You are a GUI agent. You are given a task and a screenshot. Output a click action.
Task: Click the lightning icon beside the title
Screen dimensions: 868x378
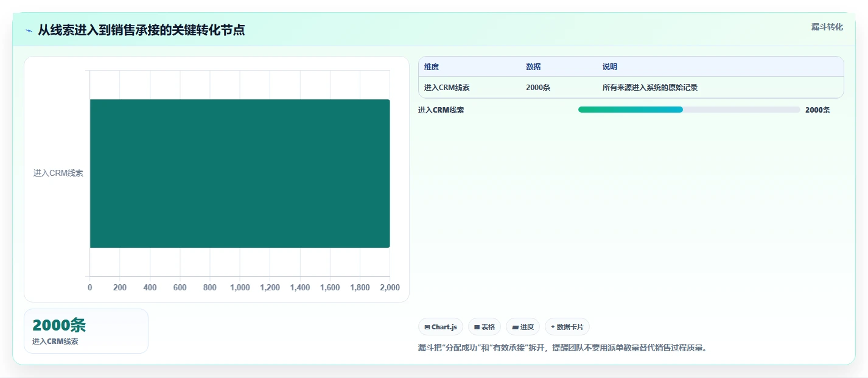coord(29,30)
